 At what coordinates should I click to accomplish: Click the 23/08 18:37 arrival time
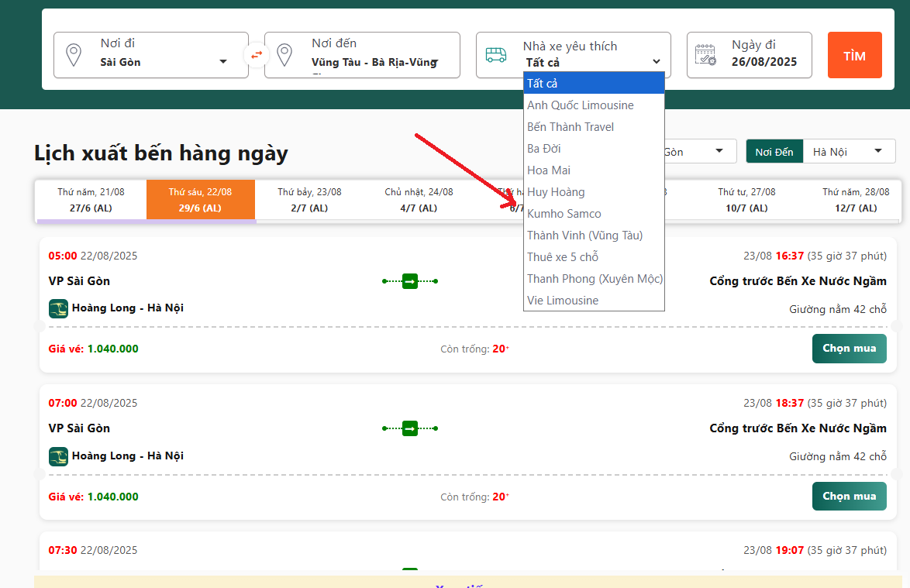(x=815, y=403)
